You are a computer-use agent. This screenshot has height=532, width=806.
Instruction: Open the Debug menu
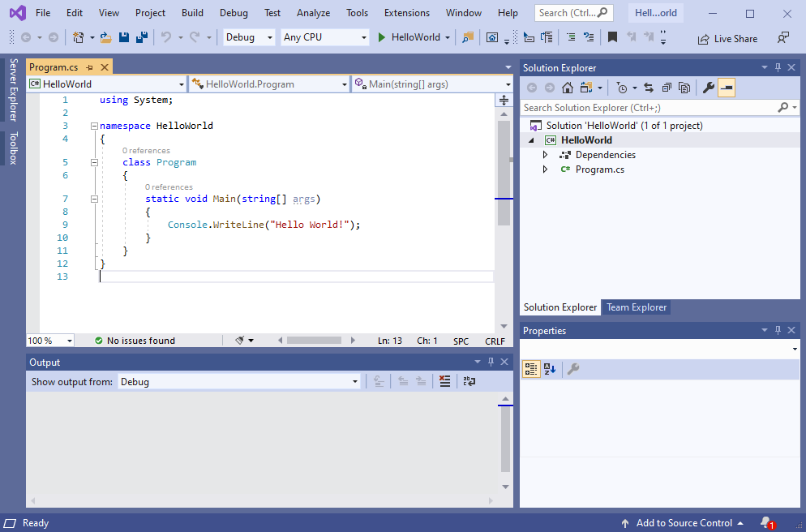[x=234, y=13]
